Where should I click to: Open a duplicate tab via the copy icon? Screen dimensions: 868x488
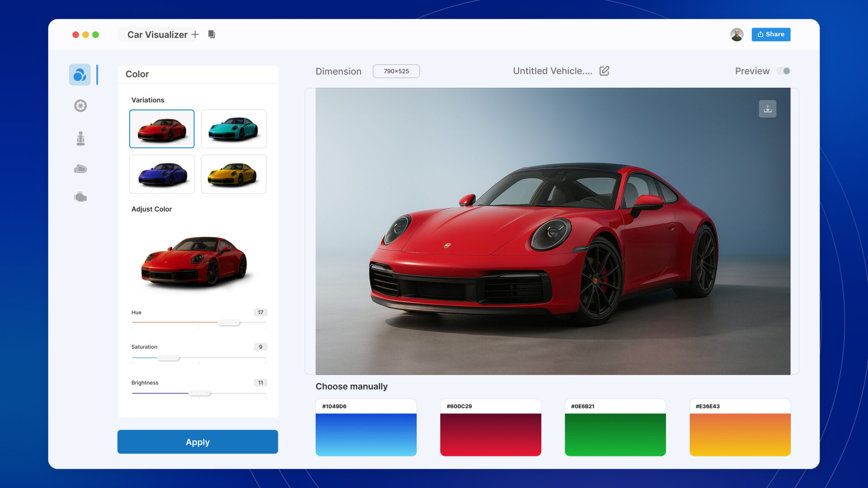pyautogui.click(x=211, y=34)
